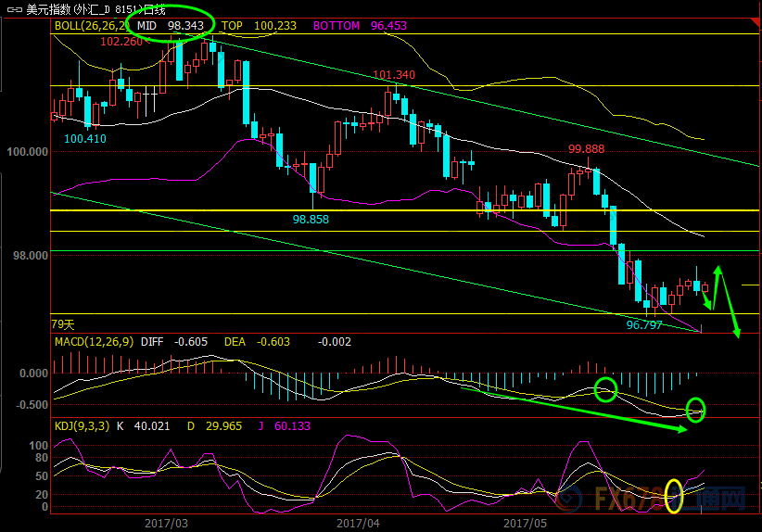Click the 2017/03 date axis label

pos(166,524)
